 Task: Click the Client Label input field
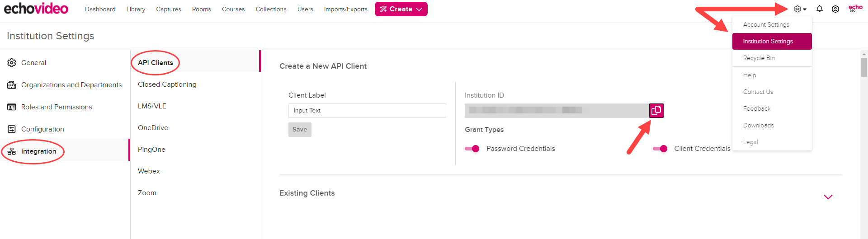click(367, 111)
